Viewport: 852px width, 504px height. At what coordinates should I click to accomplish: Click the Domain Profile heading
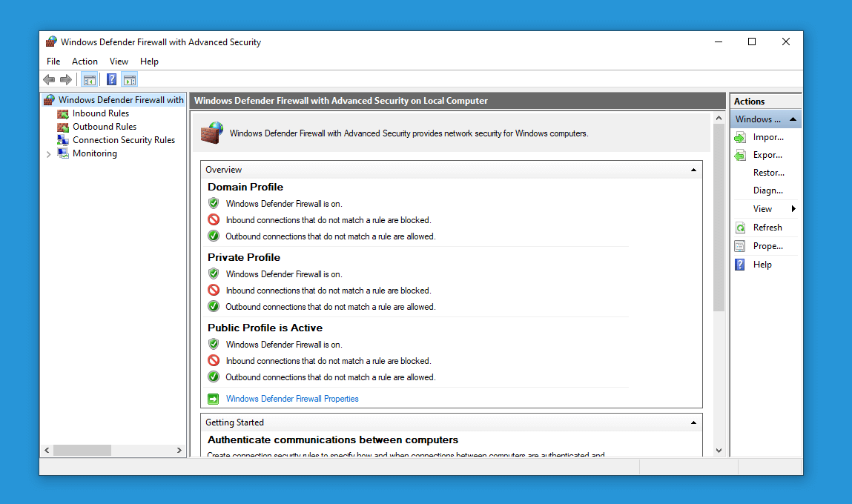pos(245,187)
